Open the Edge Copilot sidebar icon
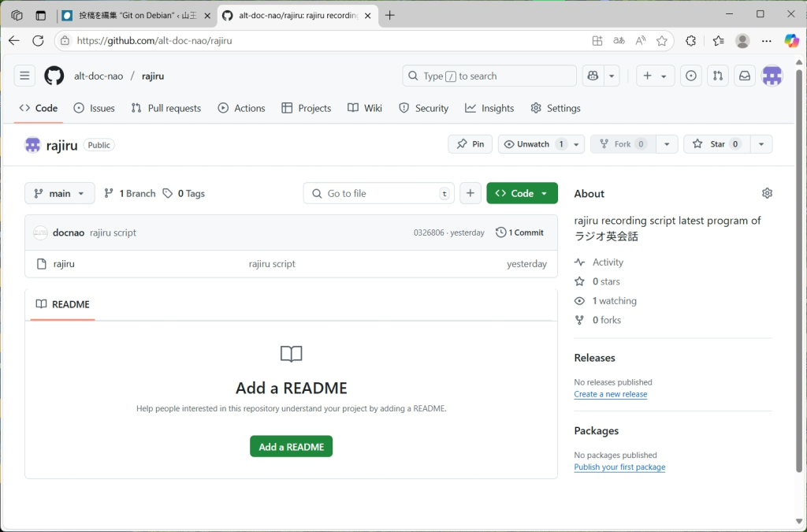 [x=791, y=41]
